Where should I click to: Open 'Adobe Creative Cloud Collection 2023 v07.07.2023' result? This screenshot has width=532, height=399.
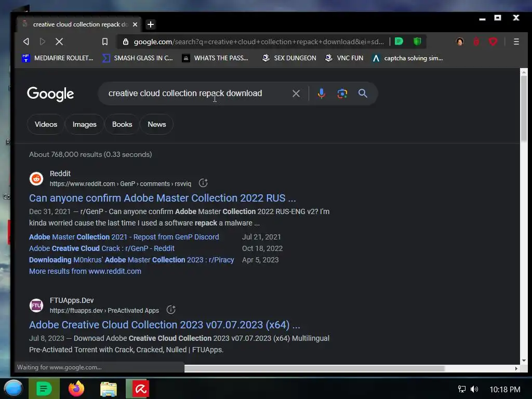click(165, 325)
